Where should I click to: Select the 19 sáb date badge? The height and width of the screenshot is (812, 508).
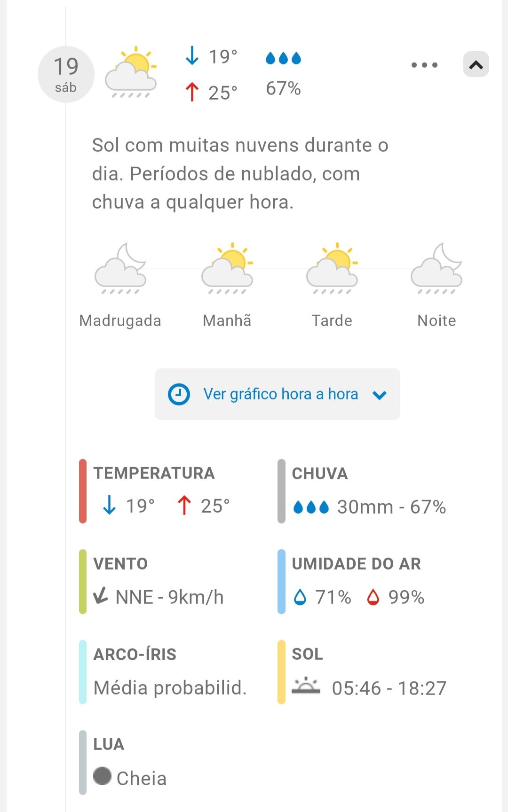(66, 74)
